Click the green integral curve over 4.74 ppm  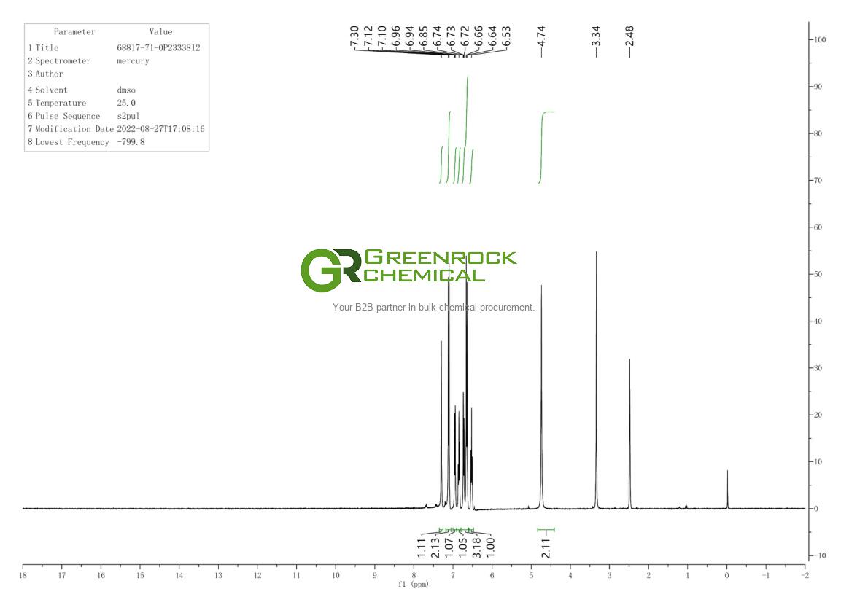pyautogui.click(x=545, y=147)
